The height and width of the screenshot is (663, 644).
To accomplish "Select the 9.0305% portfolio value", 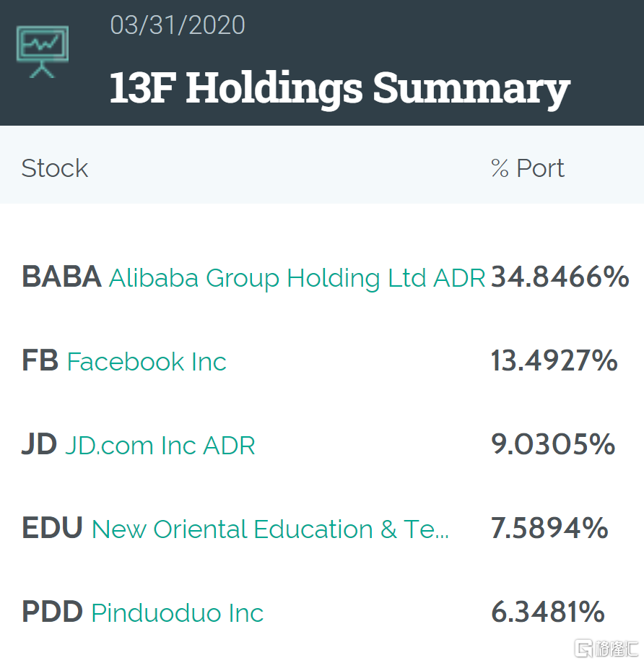I will (553, 445).
